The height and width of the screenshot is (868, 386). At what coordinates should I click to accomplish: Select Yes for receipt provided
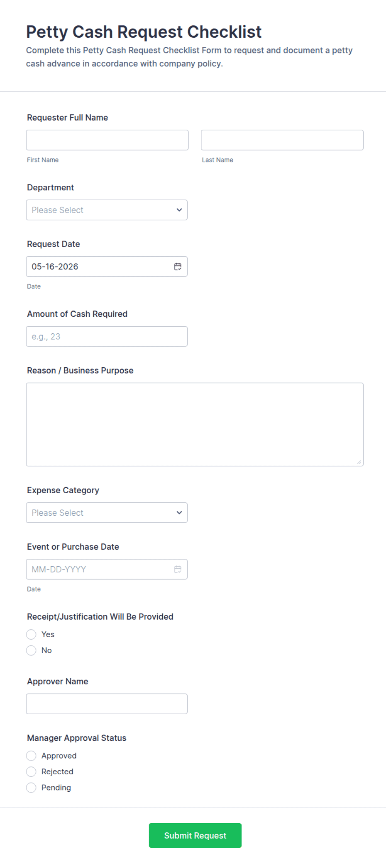[x=31, y=634]
